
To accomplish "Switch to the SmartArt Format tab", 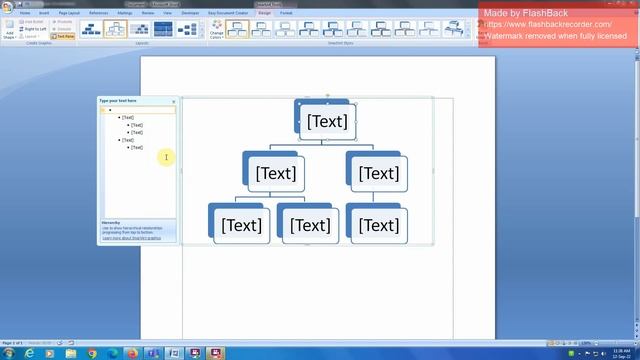I will click(x=286, y=13).
